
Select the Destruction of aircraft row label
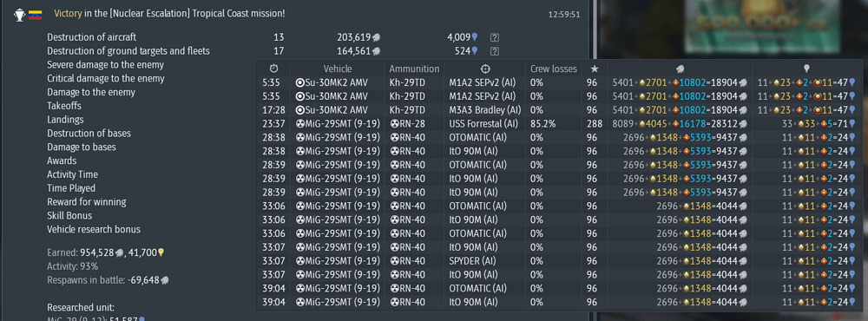point(92,37)
